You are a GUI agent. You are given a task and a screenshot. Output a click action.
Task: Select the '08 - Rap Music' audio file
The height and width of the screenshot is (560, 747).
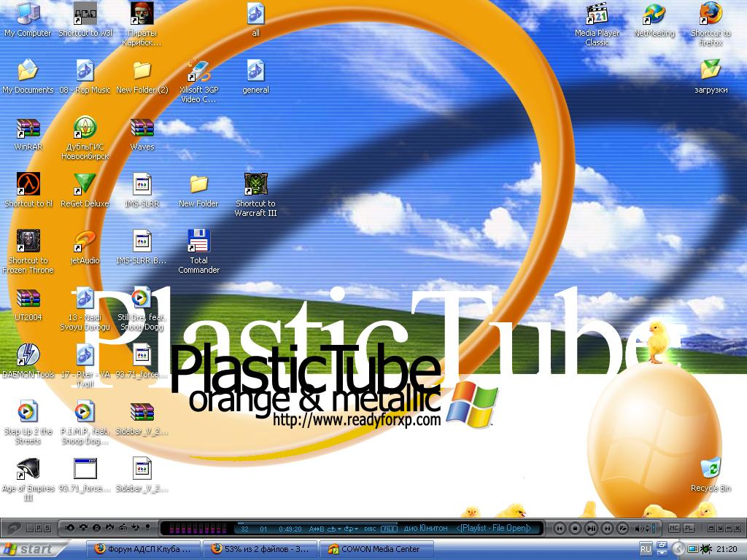85,76
